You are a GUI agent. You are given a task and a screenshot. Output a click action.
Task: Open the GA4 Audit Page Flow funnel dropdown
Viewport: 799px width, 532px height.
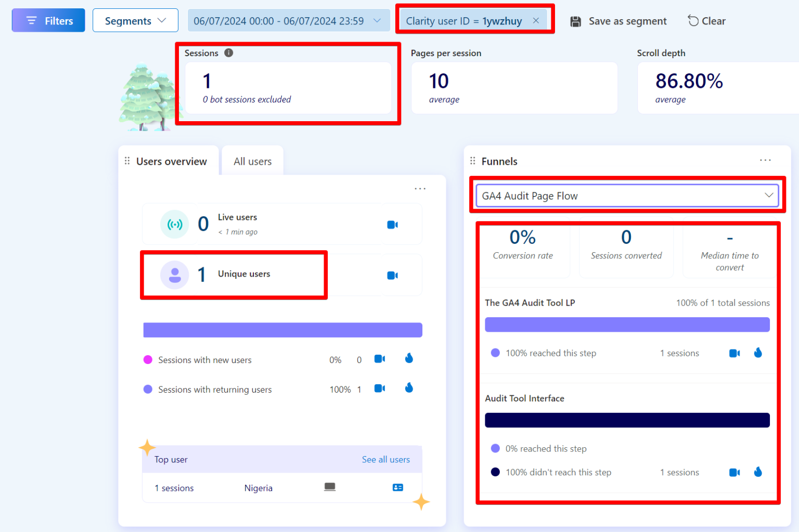pyautogui.click(x=769, y=195)
